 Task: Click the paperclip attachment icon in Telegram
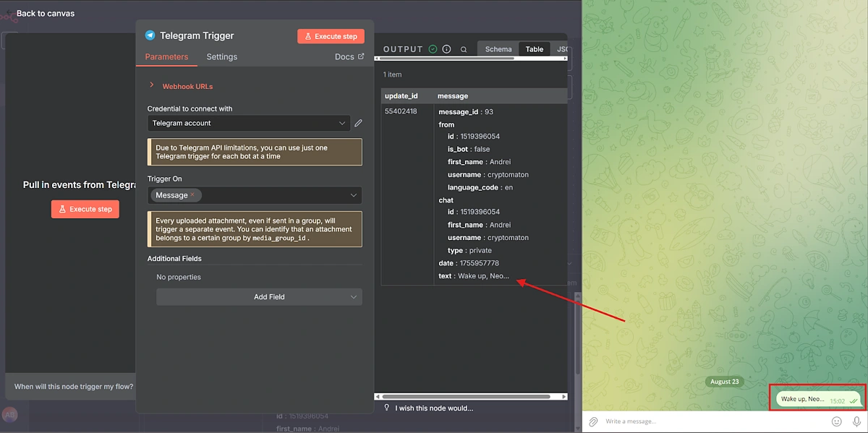pos(593,421)
